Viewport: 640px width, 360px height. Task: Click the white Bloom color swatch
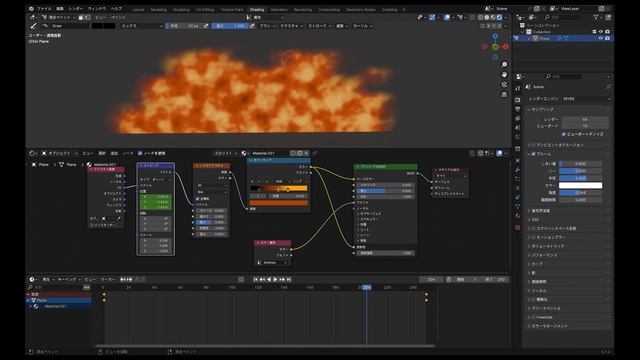(580, 185)
